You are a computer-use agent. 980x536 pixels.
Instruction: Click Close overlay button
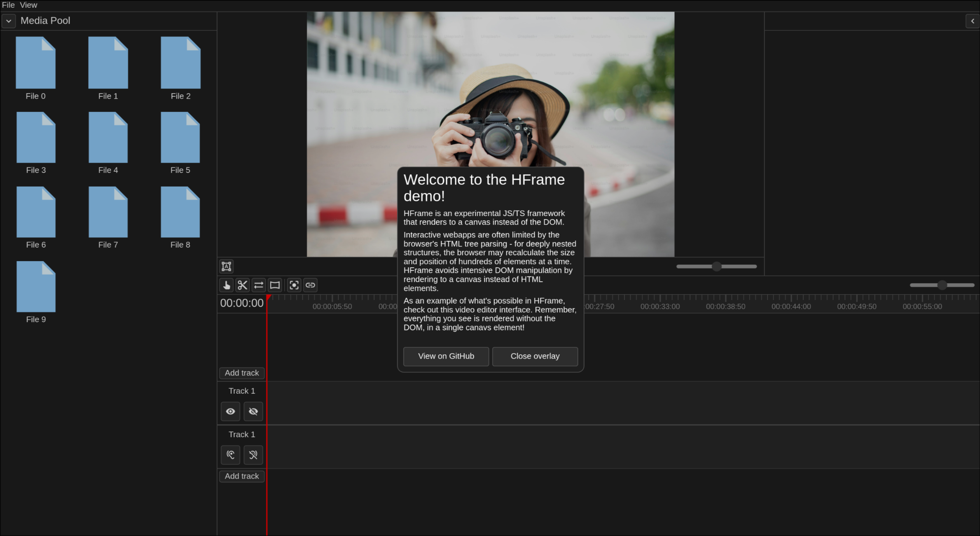pos(535,356)
